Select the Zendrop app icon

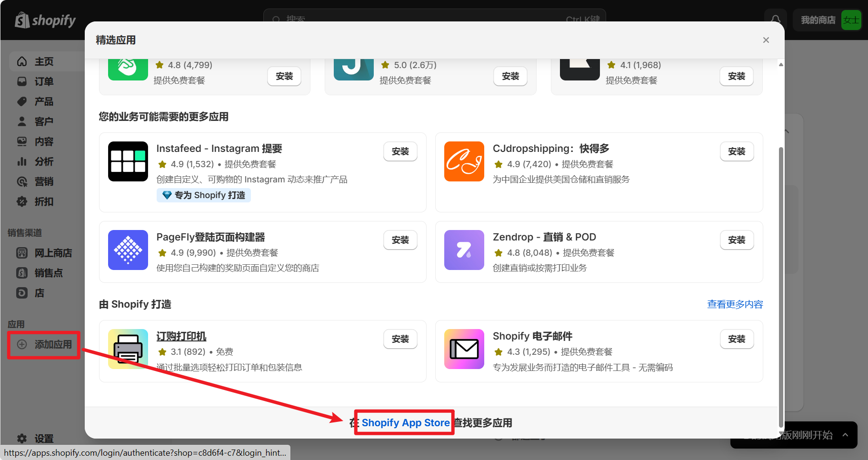[464, 250]
